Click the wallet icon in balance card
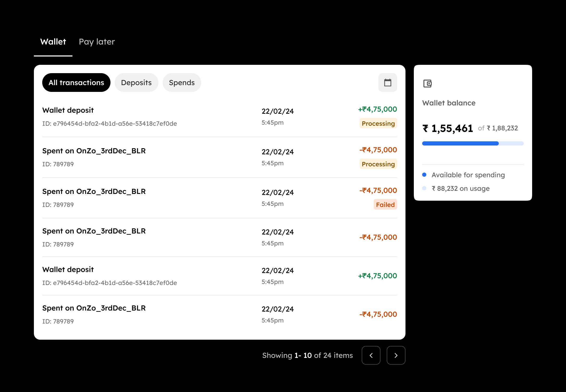This screenshot has height=392, width=566. click(x=427, y=84)
